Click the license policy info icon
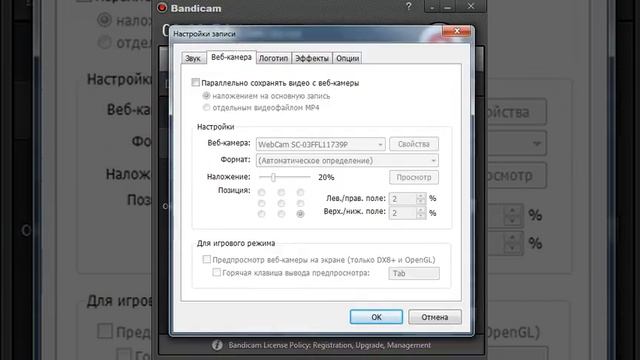This screenshot has height=360, width=640. point(217,345)
